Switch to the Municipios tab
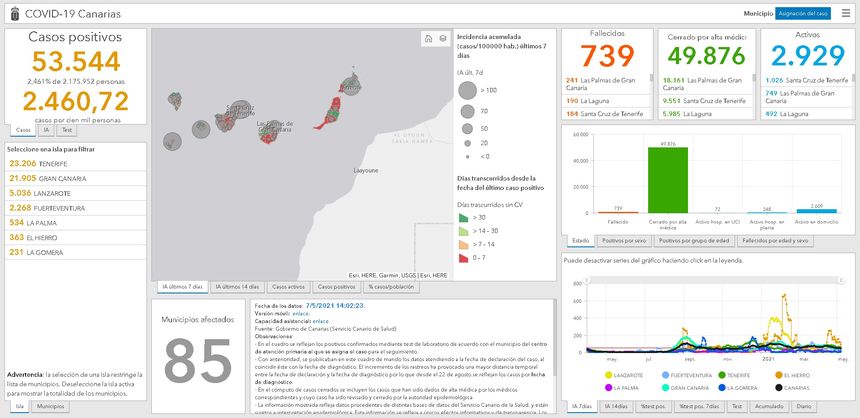 (x=50, y=408)
